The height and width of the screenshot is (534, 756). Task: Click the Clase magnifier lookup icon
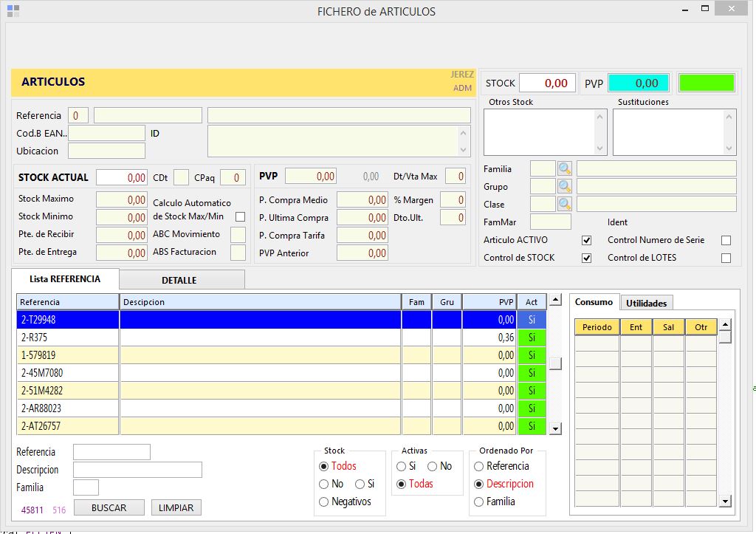coord(565,205)
